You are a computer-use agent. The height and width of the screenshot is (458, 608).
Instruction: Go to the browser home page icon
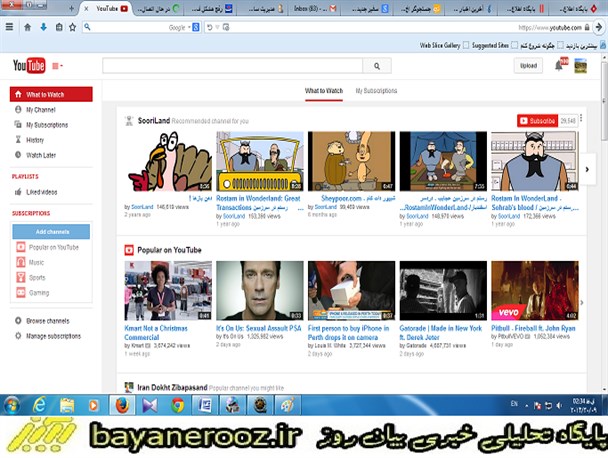28,27
